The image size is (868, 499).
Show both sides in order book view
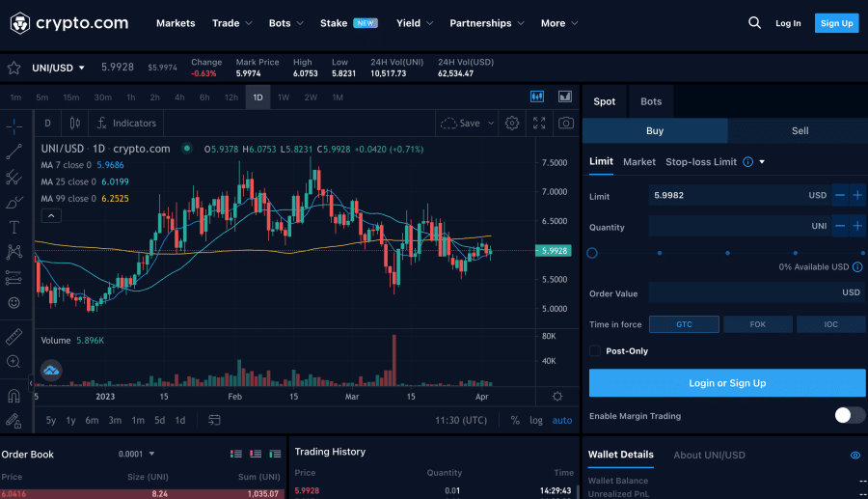point(236,454)
